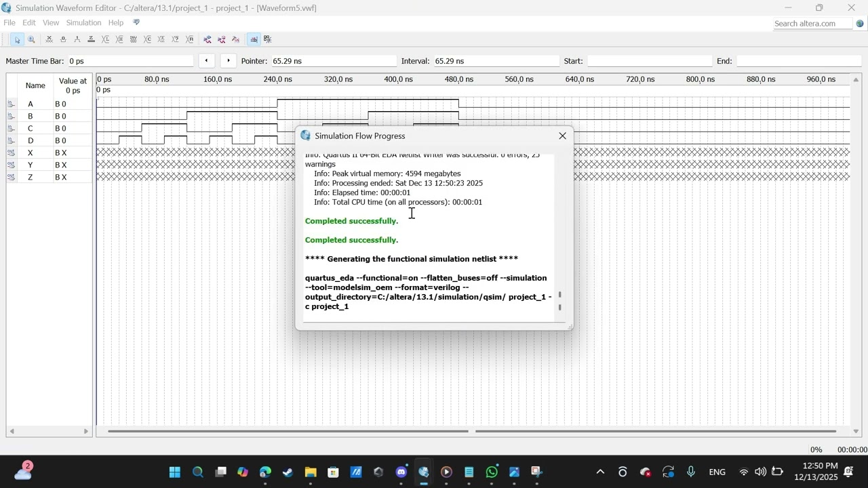Open the View menu
Image resolution: width=868 pixels, height=488 pixels.
click(x=51, y=22)
